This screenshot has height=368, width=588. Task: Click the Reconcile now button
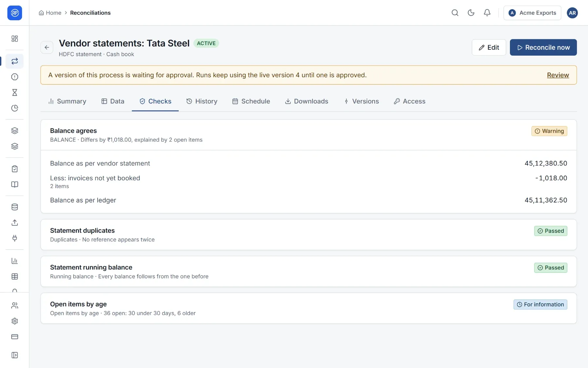tap(543, 47)
